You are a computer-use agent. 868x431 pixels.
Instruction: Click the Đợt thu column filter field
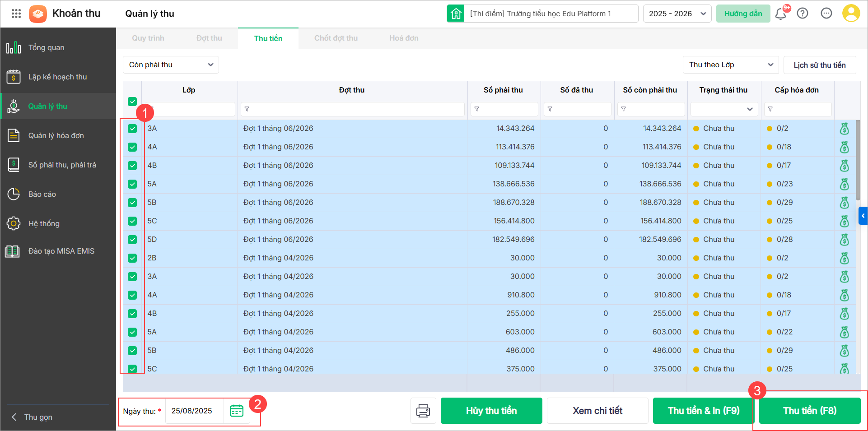353,109
